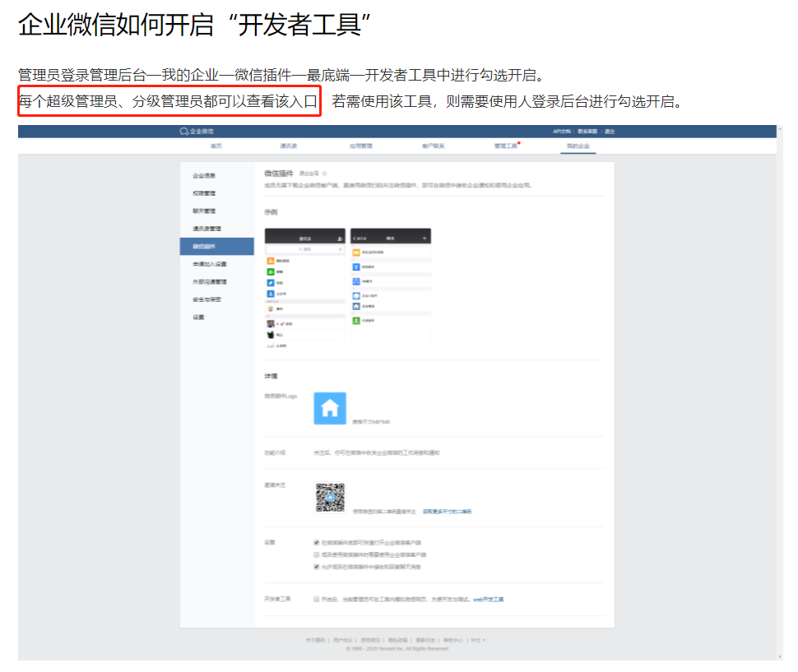Uncheck the third 设置 checkbox (回复聊天消息)
The width and height of the screenshot is (798, 672).
pyautogui.click(x=317, y=568)
